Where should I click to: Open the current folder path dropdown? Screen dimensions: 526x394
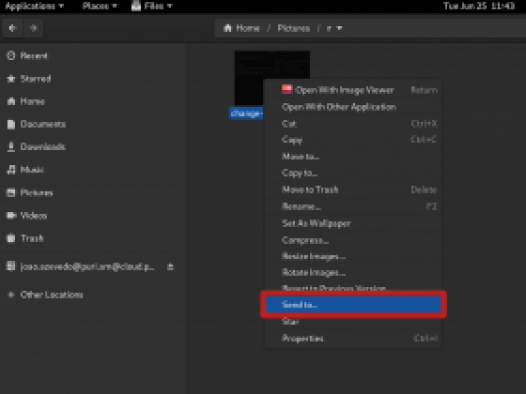point(334,29)
